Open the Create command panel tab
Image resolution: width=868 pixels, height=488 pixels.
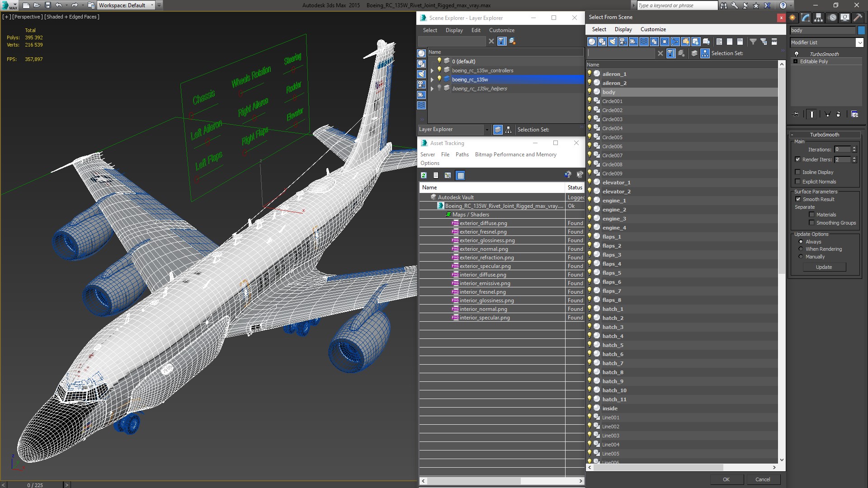793,18
